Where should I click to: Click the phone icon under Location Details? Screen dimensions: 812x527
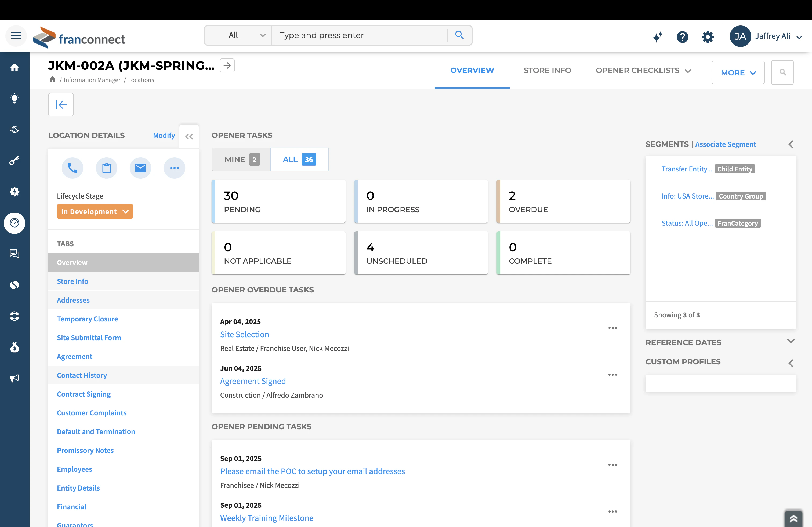[x=72, y=168]
